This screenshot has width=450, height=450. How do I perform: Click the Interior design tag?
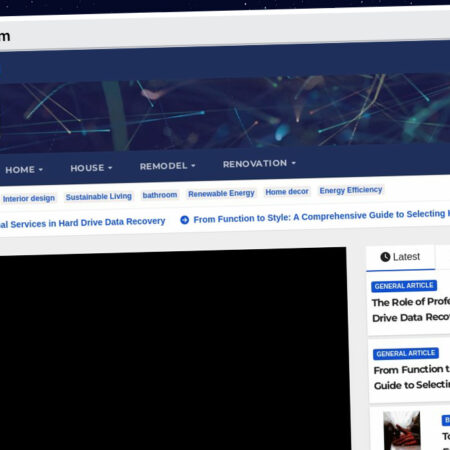tap(29, 199)
